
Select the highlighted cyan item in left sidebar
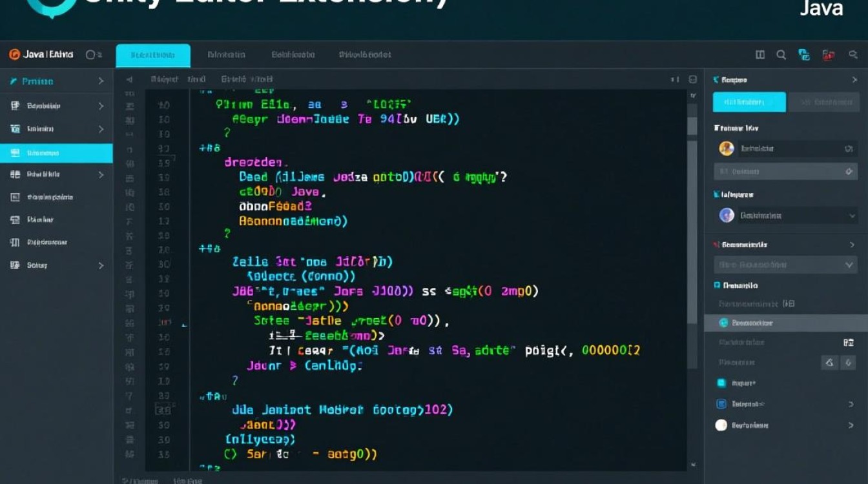click(56, 153)
